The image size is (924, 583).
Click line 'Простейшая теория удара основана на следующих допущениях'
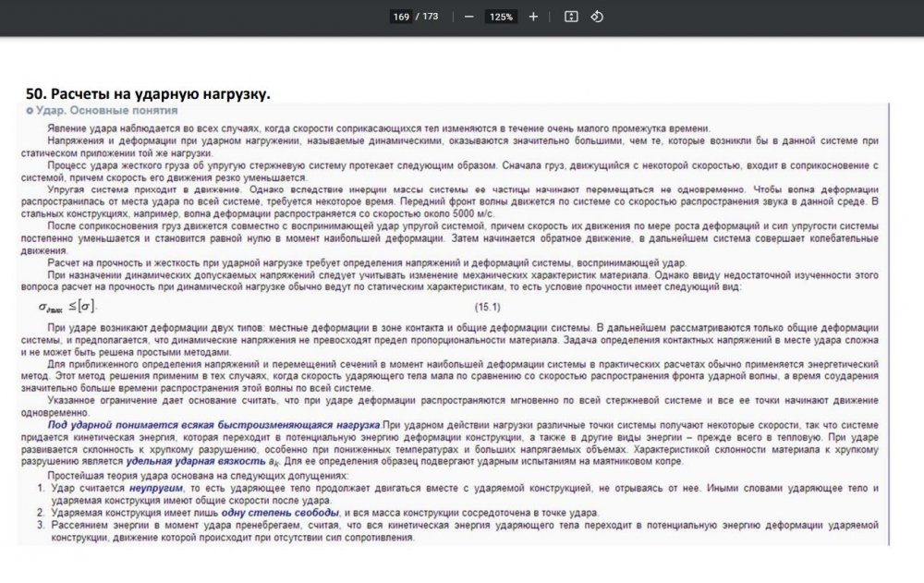(198, 476)
